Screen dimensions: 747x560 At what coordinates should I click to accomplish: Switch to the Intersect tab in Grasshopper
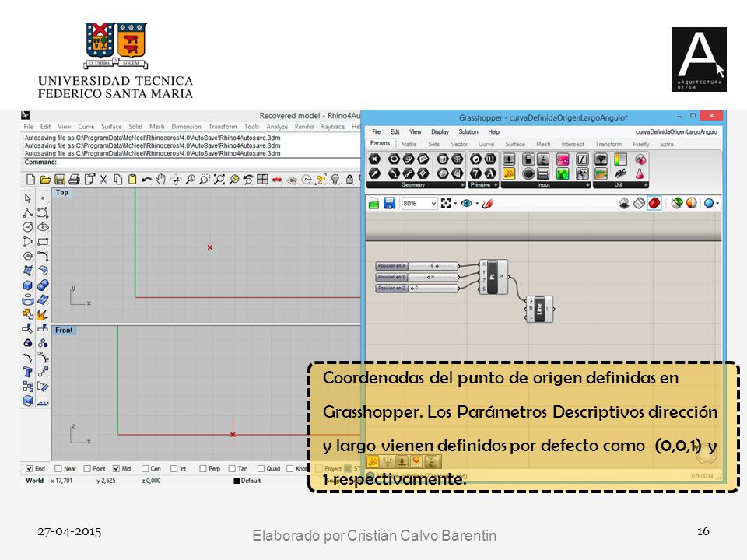pyautogui.click(x=573, y=144)
